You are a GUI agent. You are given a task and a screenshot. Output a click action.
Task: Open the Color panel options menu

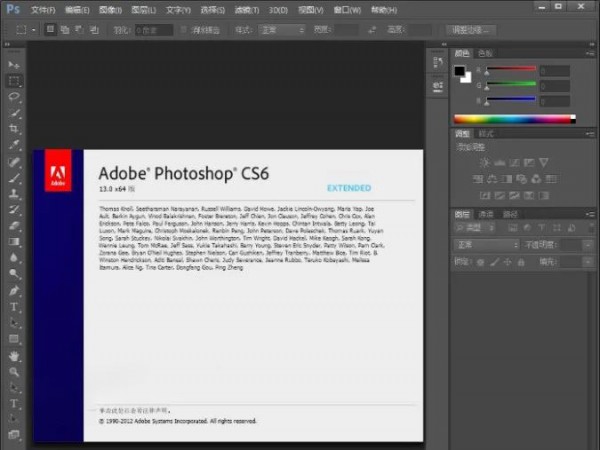(x=590, y=54)
